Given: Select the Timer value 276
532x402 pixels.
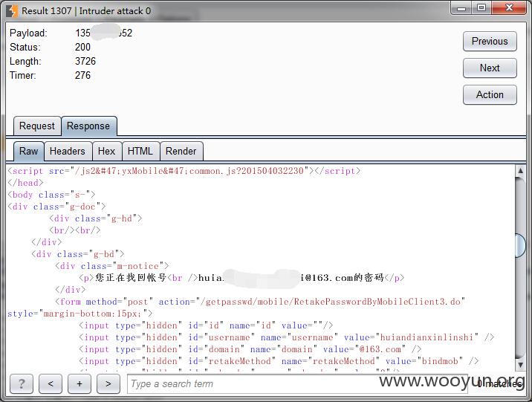Looking at the screenshot, I should 82,75.
